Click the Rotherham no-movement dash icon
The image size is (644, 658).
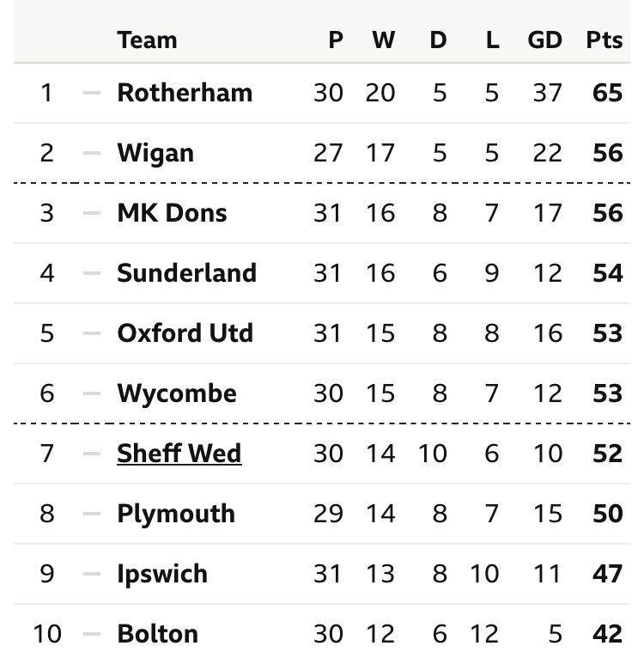tap(91, 93)
